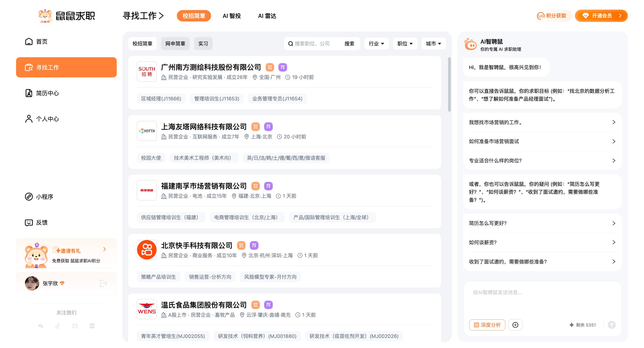644x348 pixels.
Task: Open the 行业 industry dropdown
Action: click(377, 43)
